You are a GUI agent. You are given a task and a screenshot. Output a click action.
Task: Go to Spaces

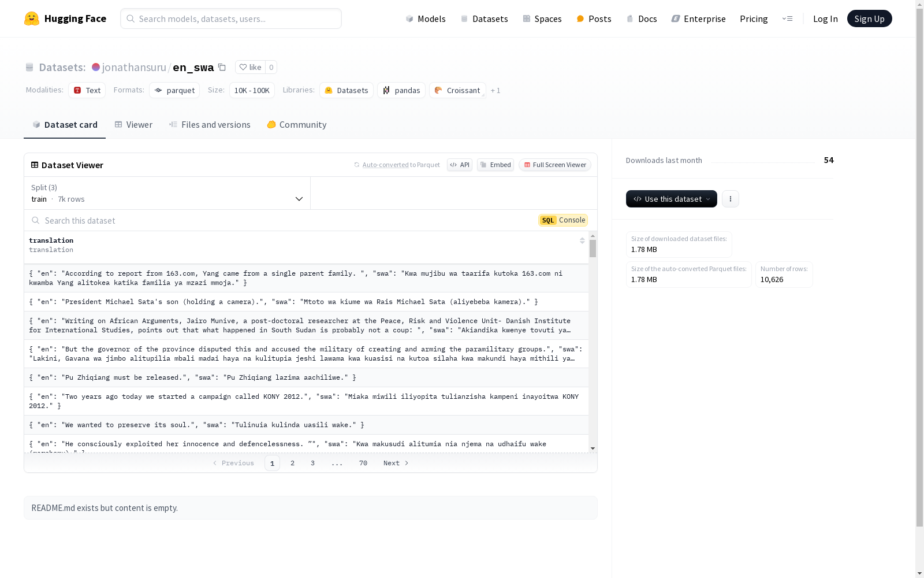click(542, 18)
